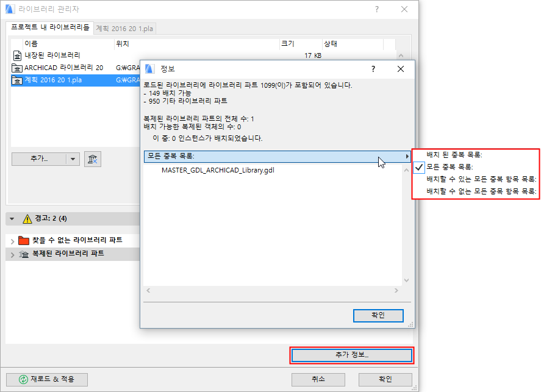Click scroll-right arrow in duplicates list
Image resolution: width=541 pixels, height=392 pixels.
click(x=396, y=291)
